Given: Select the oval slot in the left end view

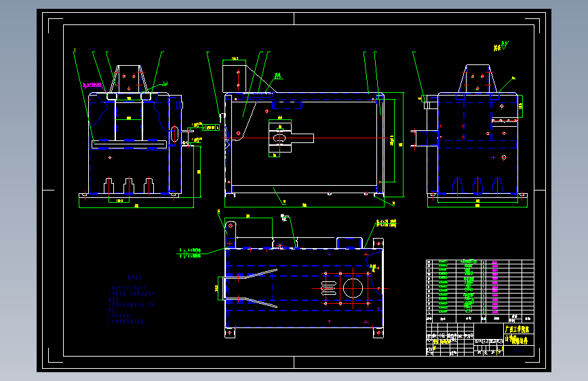Looking at the screenshot, I should click(174, 134).
